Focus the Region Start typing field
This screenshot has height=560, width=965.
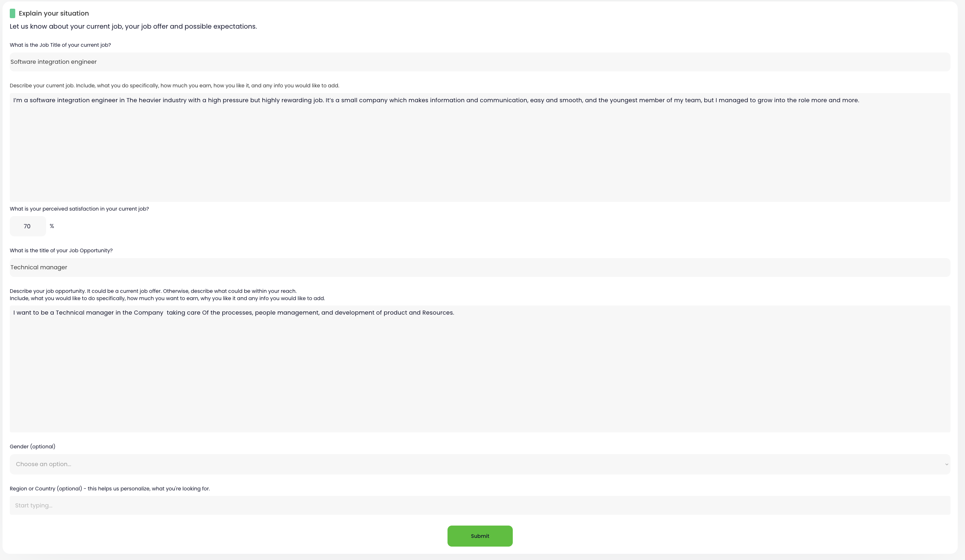(x=479, y=505)
